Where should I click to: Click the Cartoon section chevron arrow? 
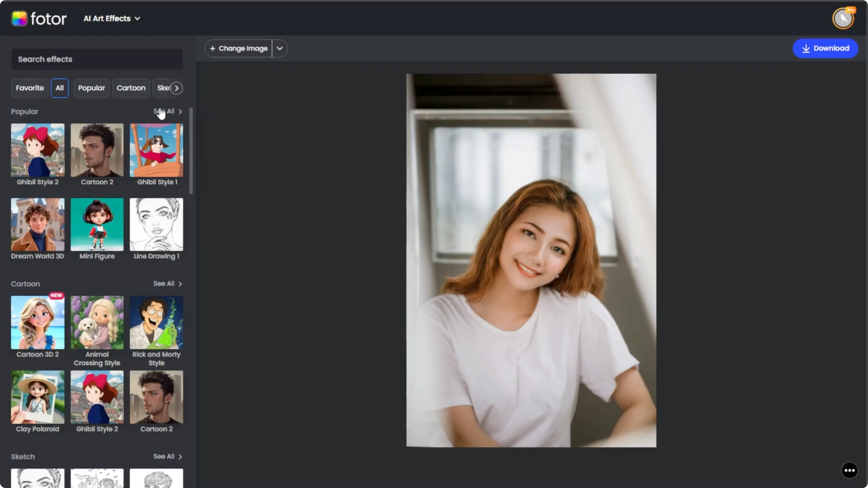click(180, 284)
